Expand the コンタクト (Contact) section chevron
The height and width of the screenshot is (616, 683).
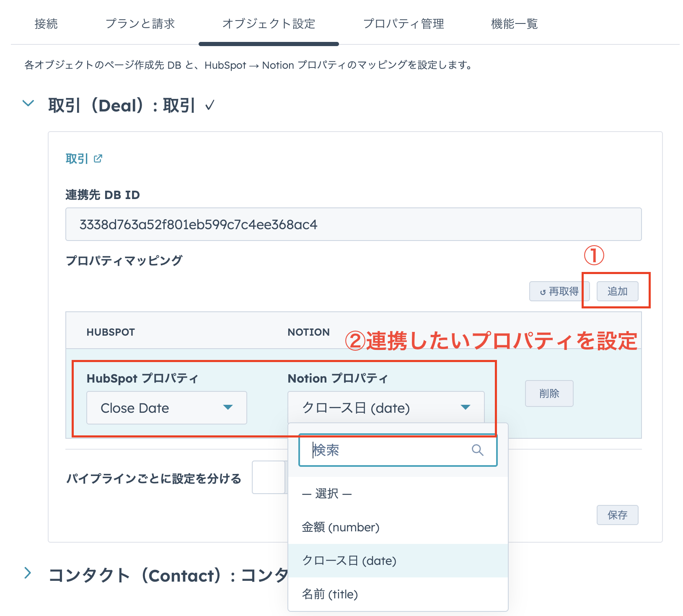pos(28,573)
